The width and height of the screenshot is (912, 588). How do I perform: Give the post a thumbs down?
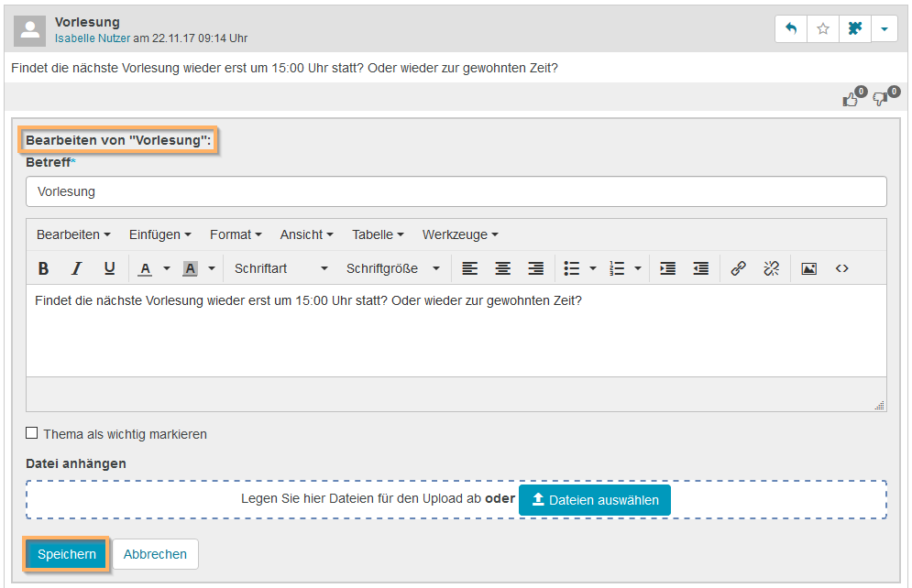click(879, 98)
